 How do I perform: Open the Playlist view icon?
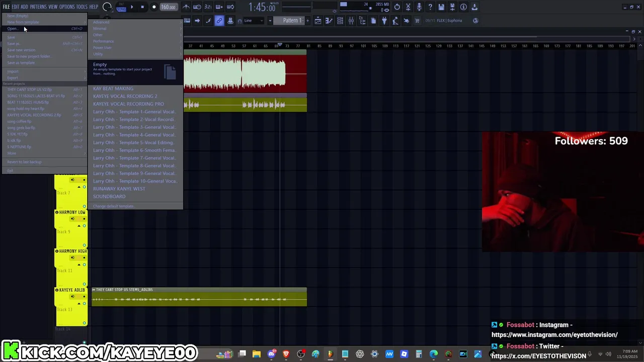(x=318, y=21)
